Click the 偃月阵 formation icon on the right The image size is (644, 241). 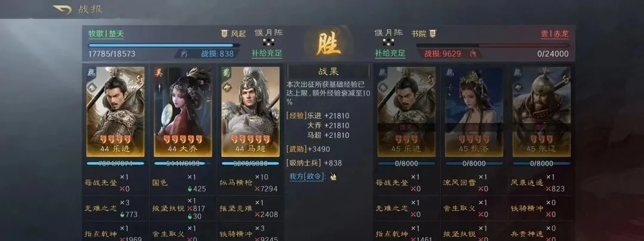(x=388, y=42)
